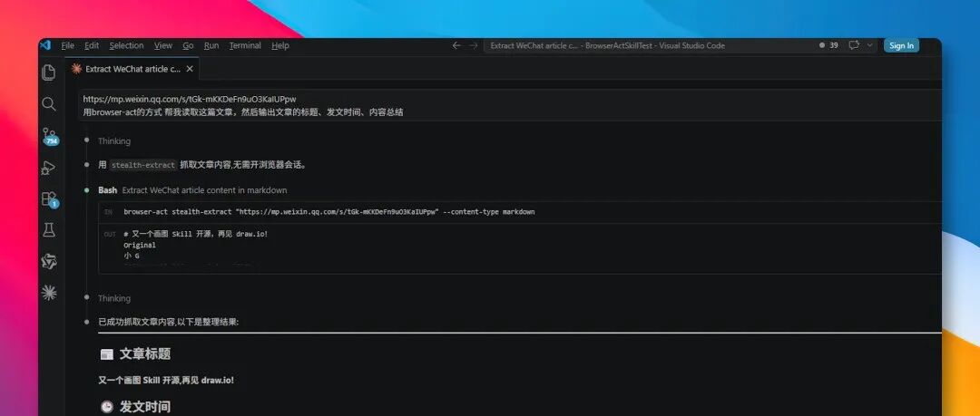Expand the Bash Extract WeChat article step
Screen dimensions: 980x416
[x=192, y=190]
